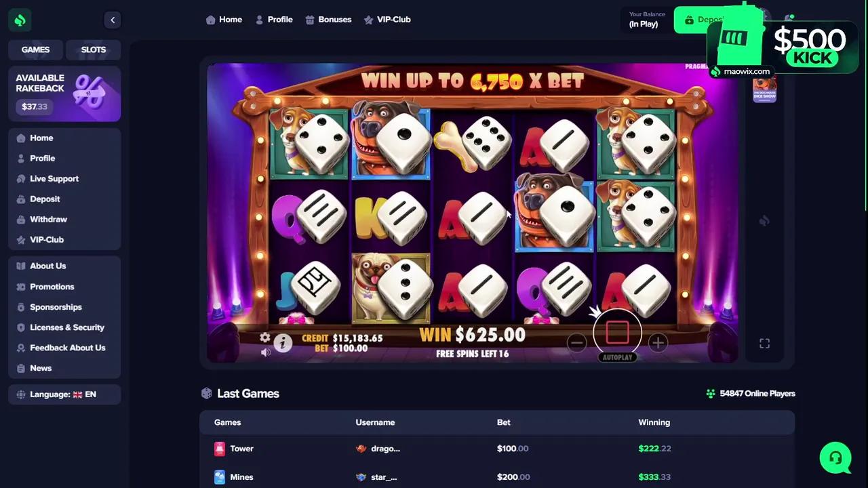This screenshot has height=488, width=868.
Task: Collapse the left sidebar chevron
Action: point(113,20)
